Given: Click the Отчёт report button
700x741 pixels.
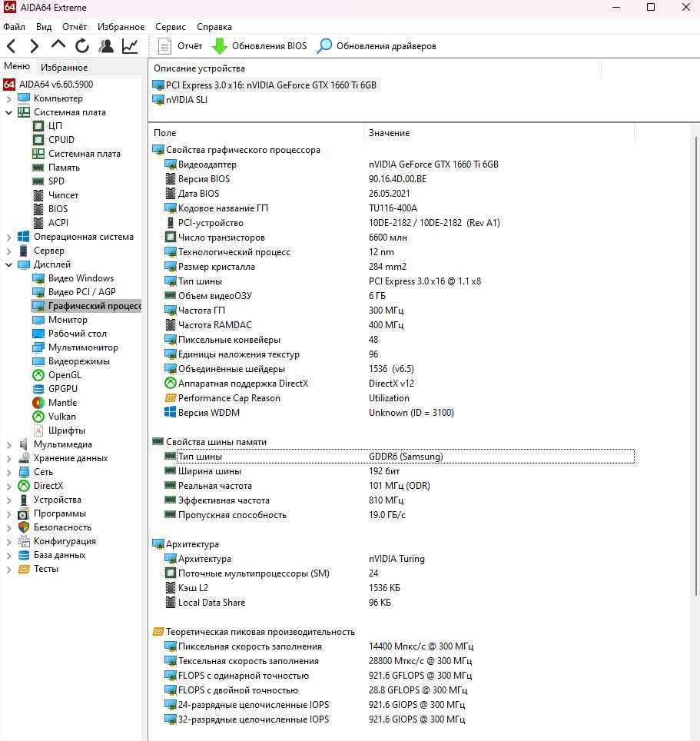Looking at the screenshot, I should [x=180, y=46].
